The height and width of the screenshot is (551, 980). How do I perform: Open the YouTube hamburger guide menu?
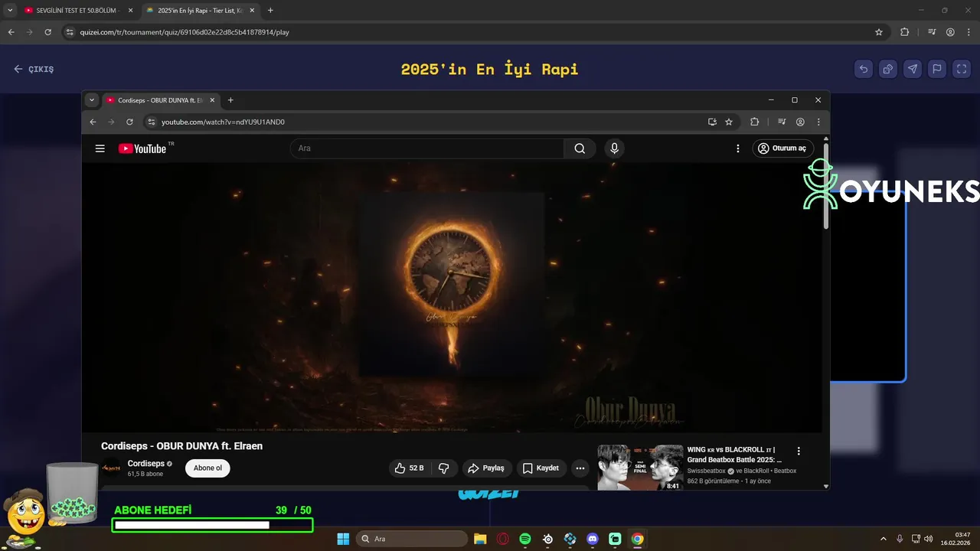pos(100,148)
